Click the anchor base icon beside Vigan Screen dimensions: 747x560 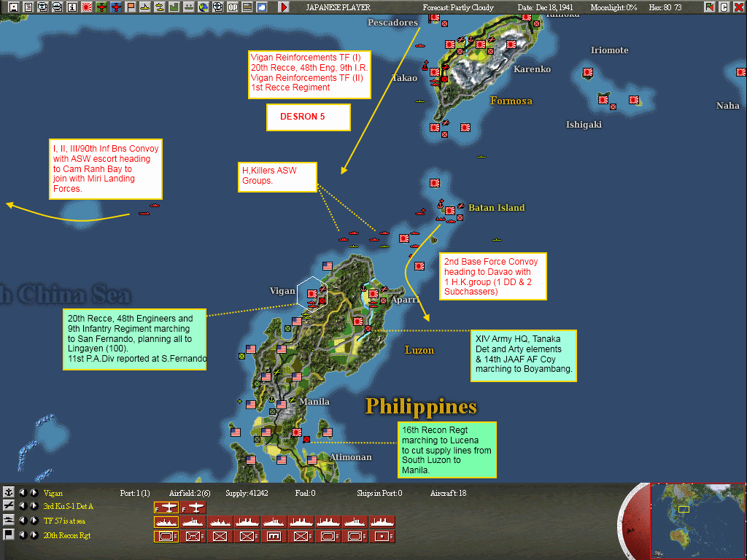tap(9, 492)
